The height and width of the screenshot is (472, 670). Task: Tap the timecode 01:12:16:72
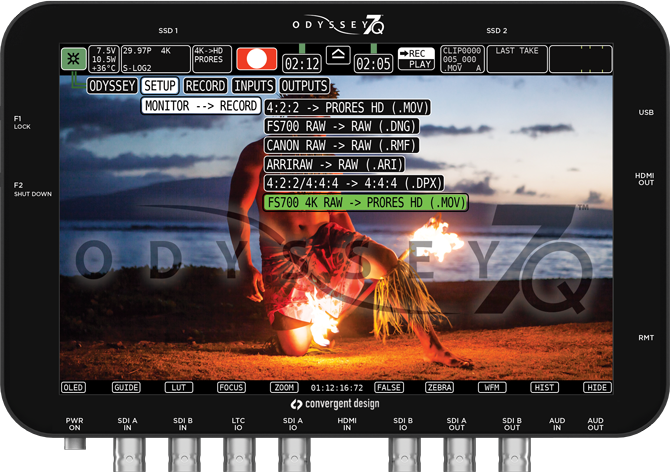click(337, 388)
